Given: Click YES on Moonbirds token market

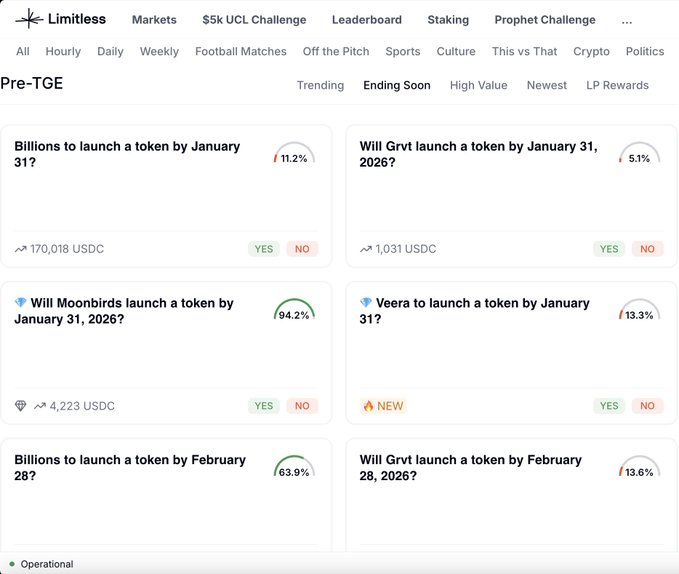Looking at the screenshot, I should click(x=264, y=406).
